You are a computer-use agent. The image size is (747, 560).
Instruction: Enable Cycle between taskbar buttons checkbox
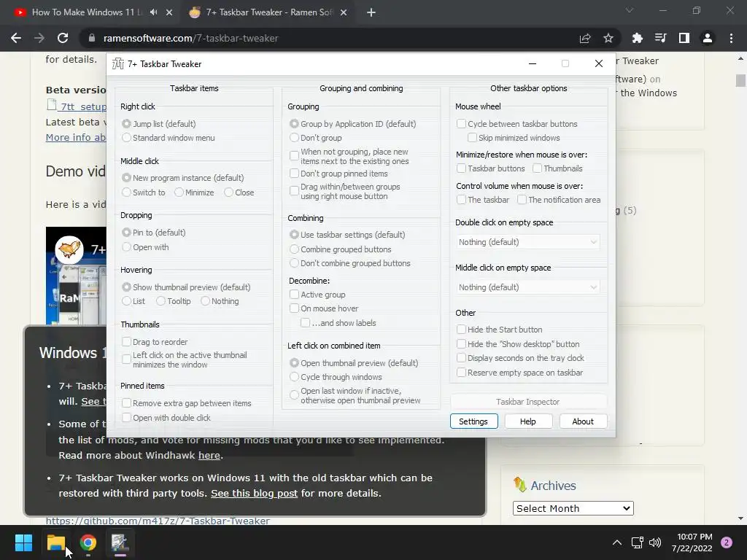pos(461,124)
